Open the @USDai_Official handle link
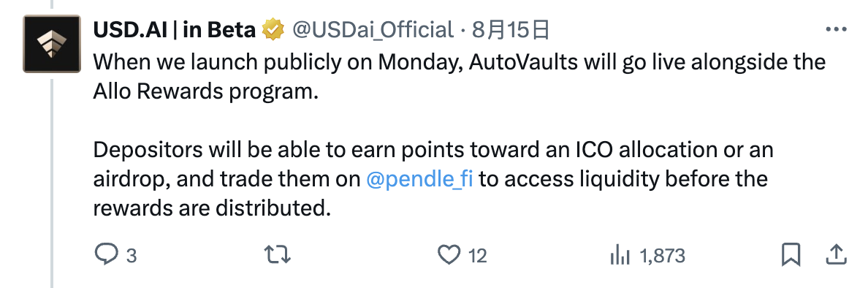Viewport: 868px width, 288px height. (373, 30)
